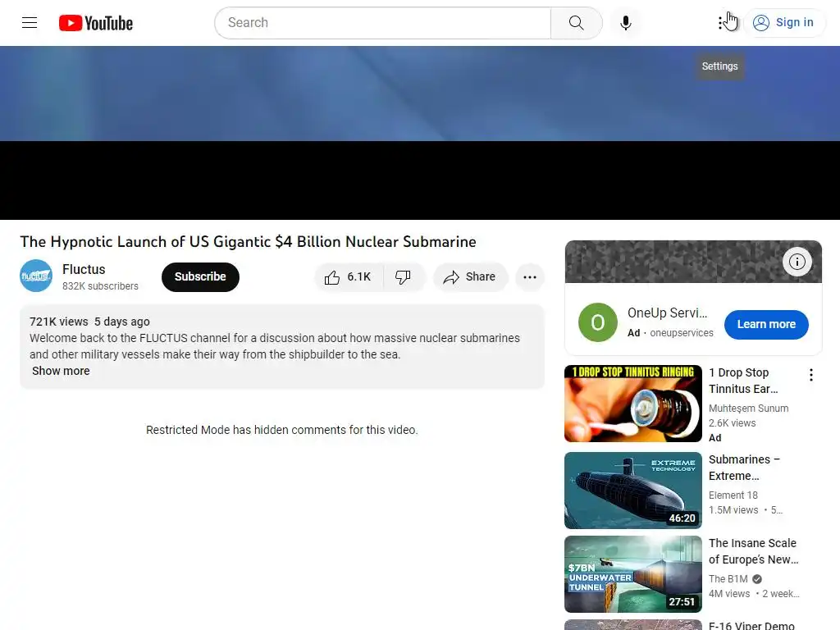Click Restricted Mode hidden comments notice
Image resolution: width=840 pixels, height=630 pixels.
(x=282, y=430)
